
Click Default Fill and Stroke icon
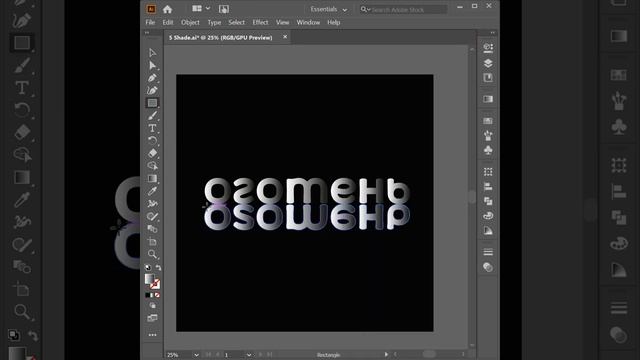tap(148, 268)
